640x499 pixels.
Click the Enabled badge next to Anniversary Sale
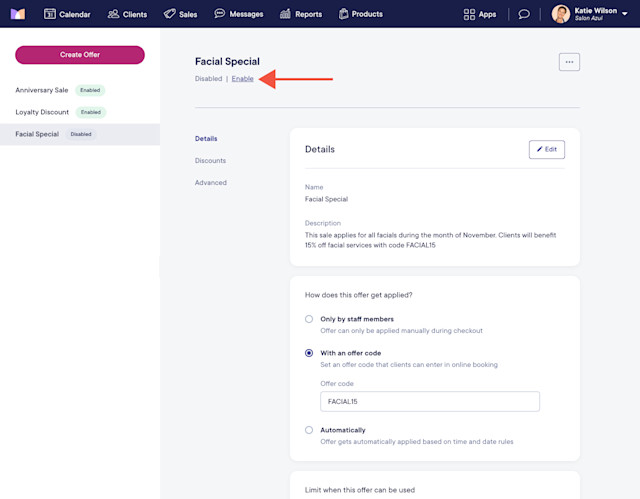pyautogui.click(x=90, y=90)
